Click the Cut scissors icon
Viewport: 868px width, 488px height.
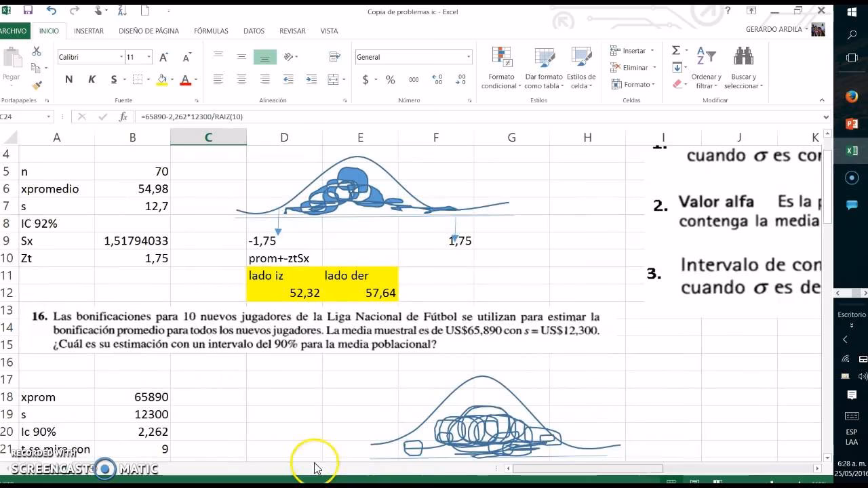pos(37,52)
